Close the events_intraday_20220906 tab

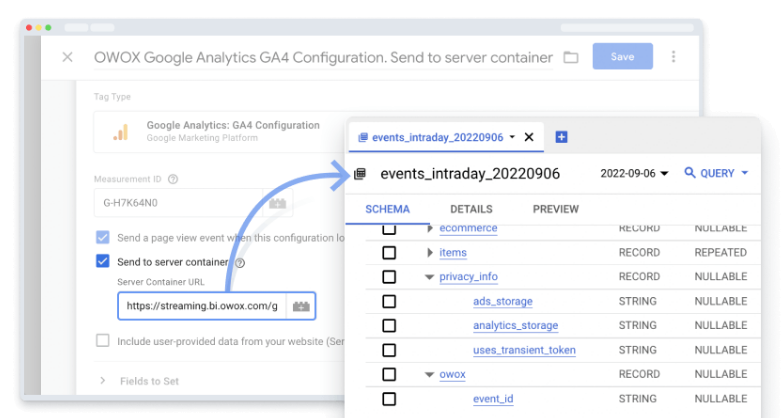click(529, 137)
